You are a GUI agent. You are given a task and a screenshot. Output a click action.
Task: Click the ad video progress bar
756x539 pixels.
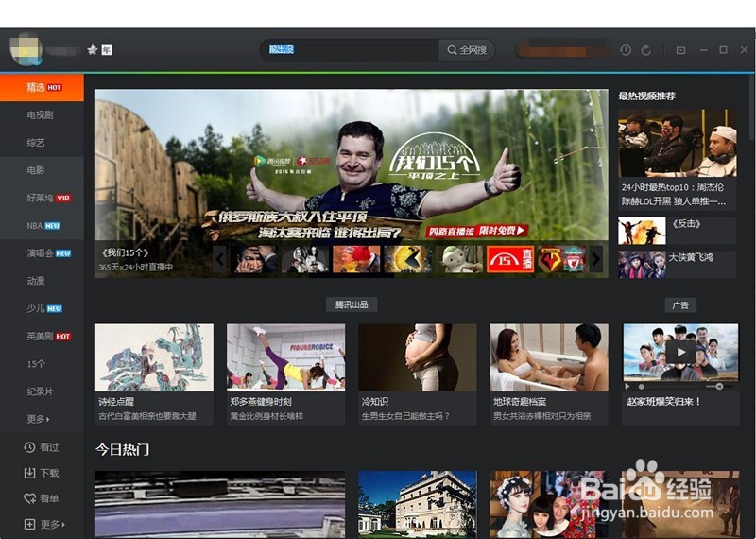(670, 387)
